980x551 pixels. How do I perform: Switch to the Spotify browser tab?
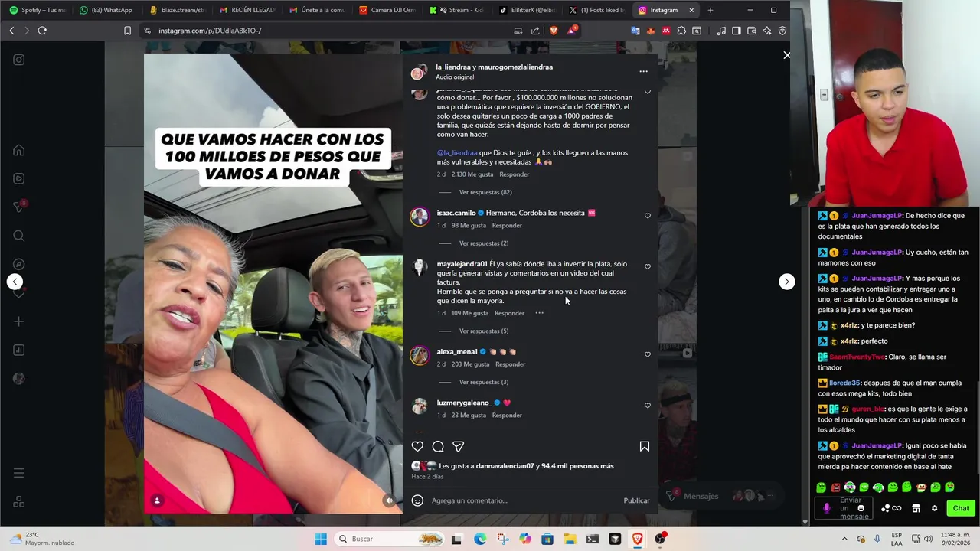coord(38,10)
